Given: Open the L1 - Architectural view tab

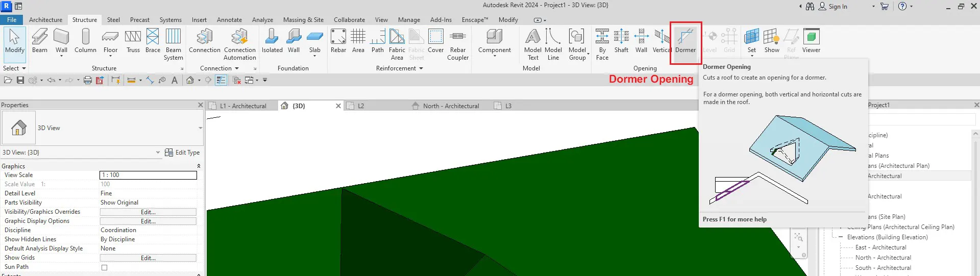Looking at the screenshot, I should [x=242, y=106].
